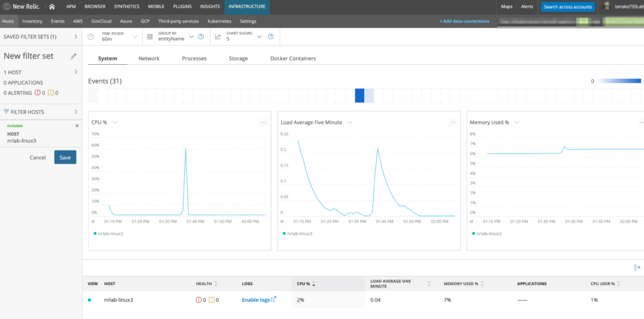Viewport: 644px width, 319px height.
Task: Click the Enable logs link
Action: coord(259,300)
